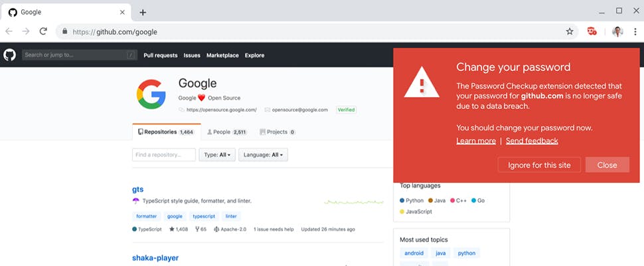Click the browser back arrow
Viewport: 644px width, 266px height.
[x=9, y=32]
